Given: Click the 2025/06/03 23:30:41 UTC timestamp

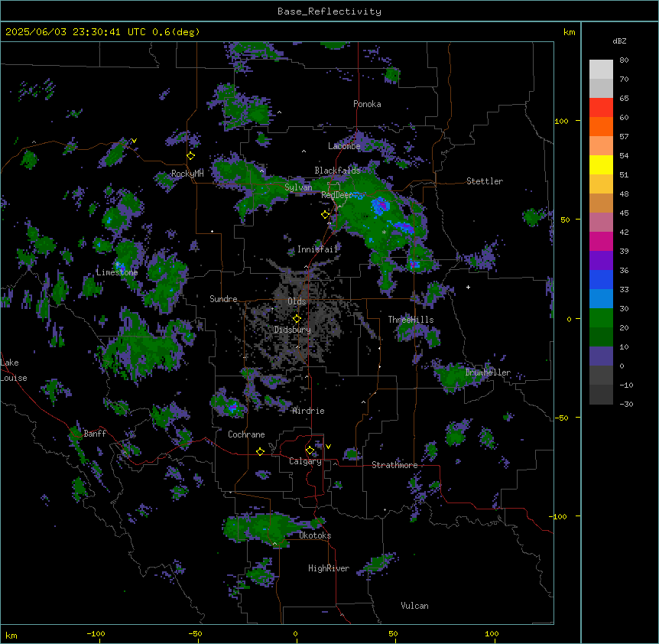Looking at the screenshot, I should 76,32.
